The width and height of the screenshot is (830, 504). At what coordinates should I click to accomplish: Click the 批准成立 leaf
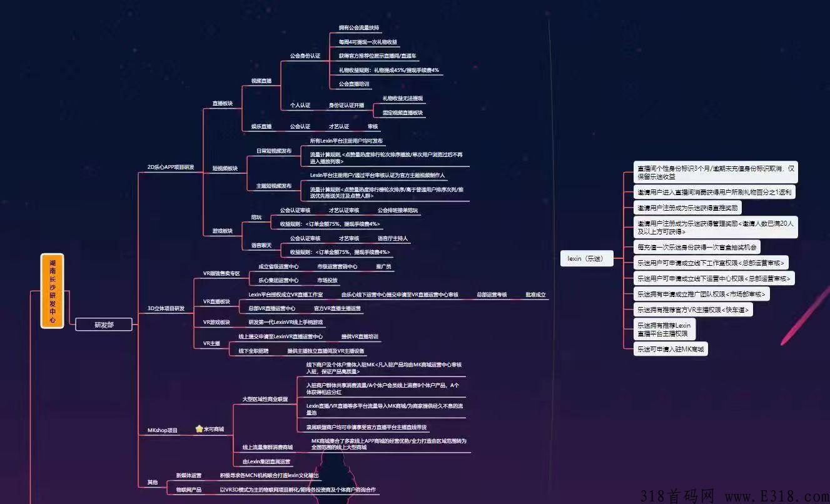pyautogui.click(x=535, y=294)
